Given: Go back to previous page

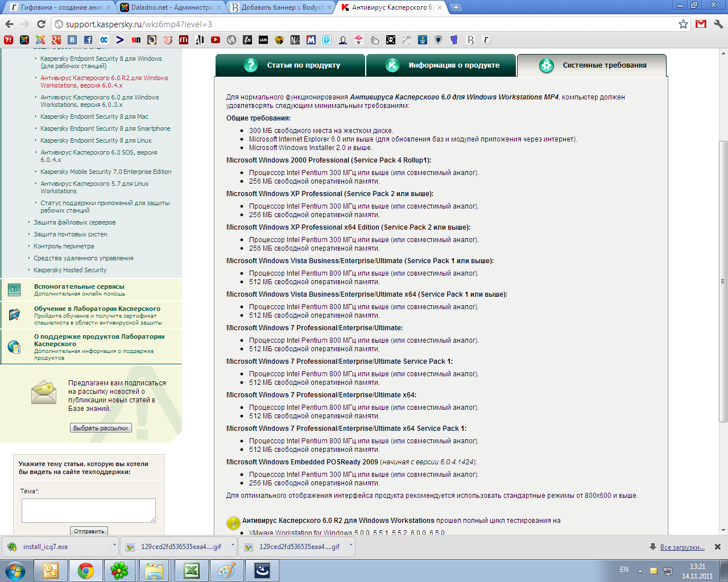Looking at the screenshot, I should coord(9,24).
